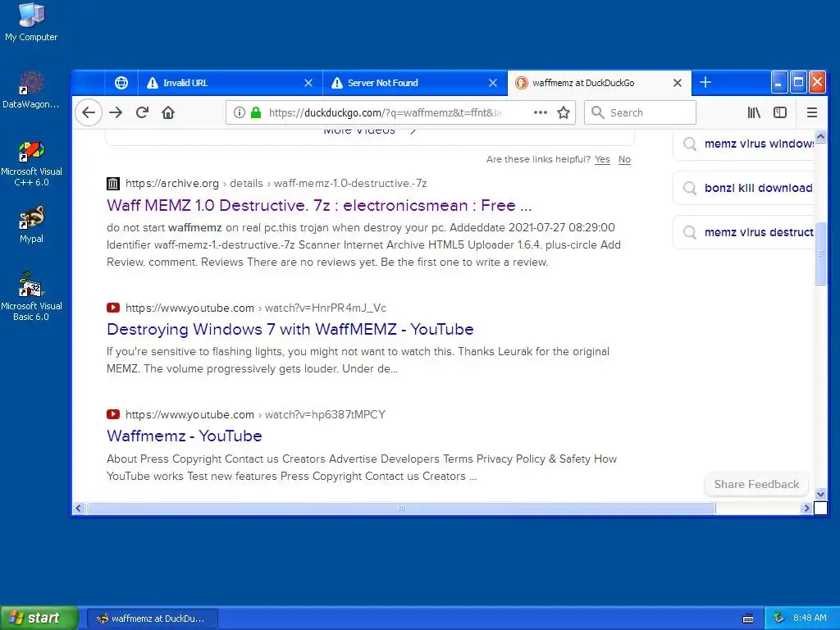Click the 8:48 AM taskbar clock
This screenshot has height=630, width=840.
(810, 618)
